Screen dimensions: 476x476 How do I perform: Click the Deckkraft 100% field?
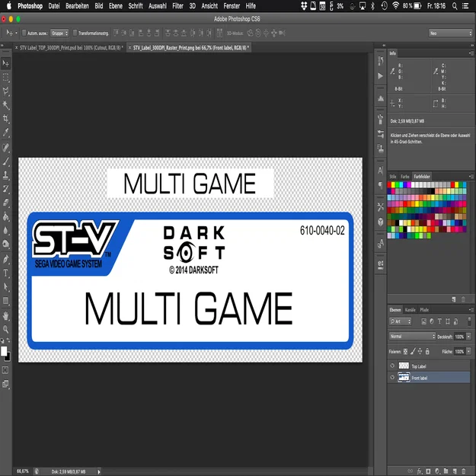[x=459, y=337]
